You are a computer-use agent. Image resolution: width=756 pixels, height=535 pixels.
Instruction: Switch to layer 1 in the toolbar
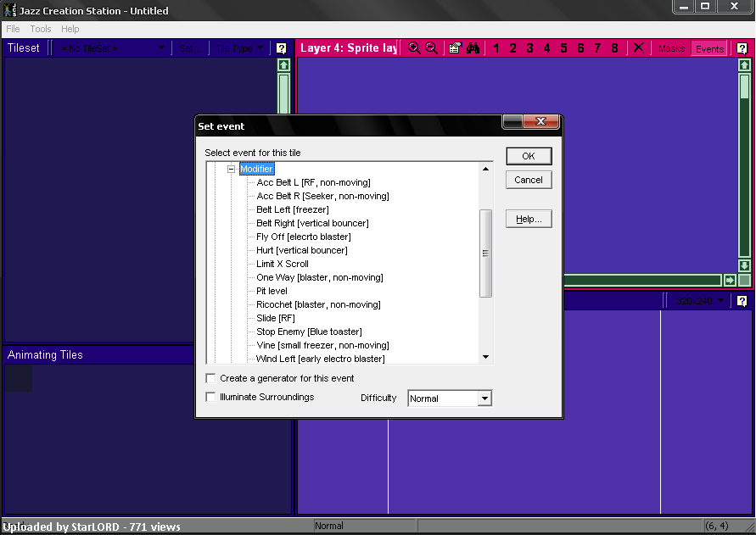496,48
